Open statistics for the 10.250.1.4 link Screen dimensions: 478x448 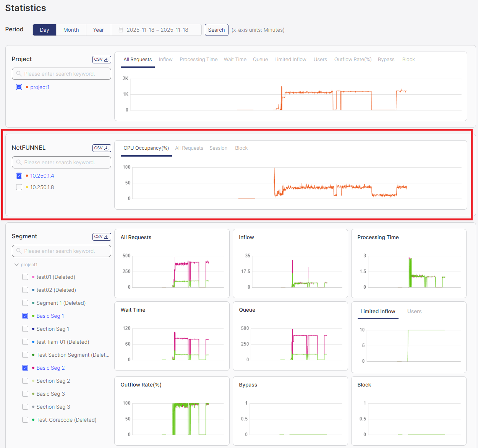(x=42, y=175)
